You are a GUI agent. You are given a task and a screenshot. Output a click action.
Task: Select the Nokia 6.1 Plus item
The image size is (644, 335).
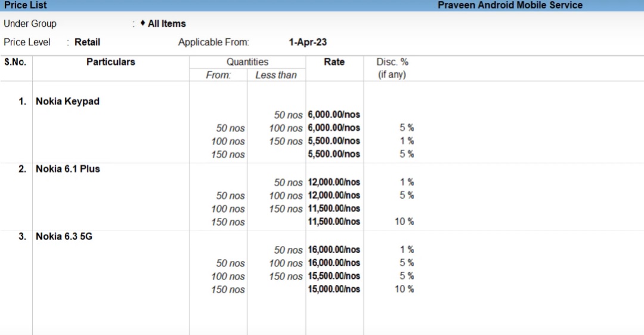(68, 169)
